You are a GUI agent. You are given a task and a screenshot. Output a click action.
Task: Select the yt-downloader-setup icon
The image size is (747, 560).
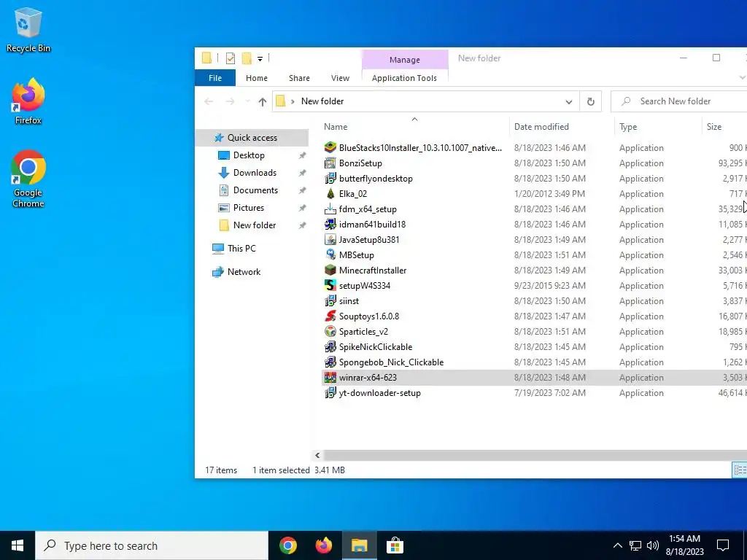pos(330,392)
